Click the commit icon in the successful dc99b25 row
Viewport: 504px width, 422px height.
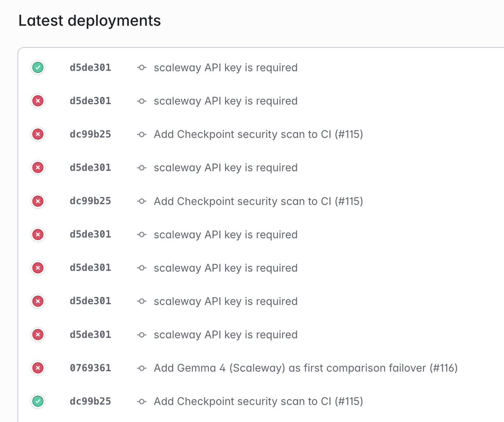click(142, 402)
